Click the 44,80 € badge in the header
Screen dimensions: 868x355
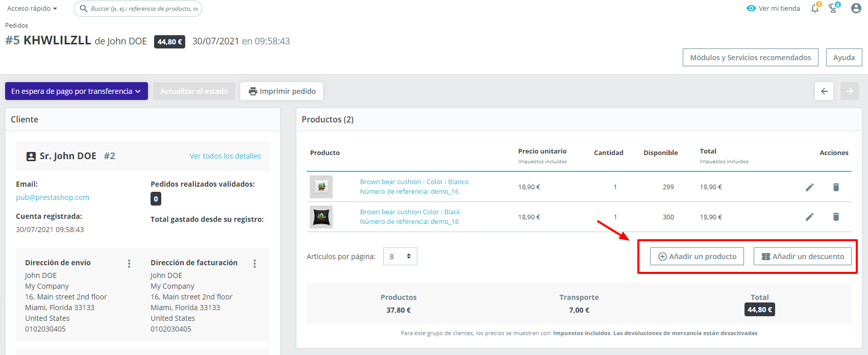click(169, 42)
